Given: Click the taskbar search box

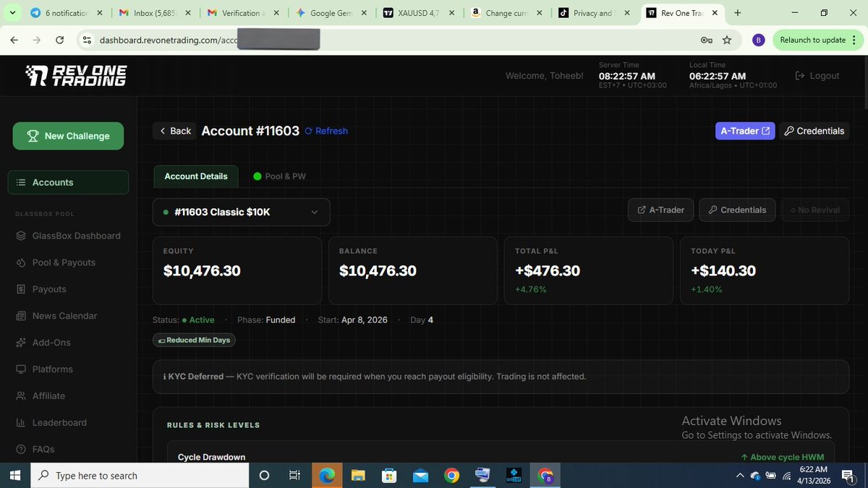Looking at the screenshot, I should point(140,476).
